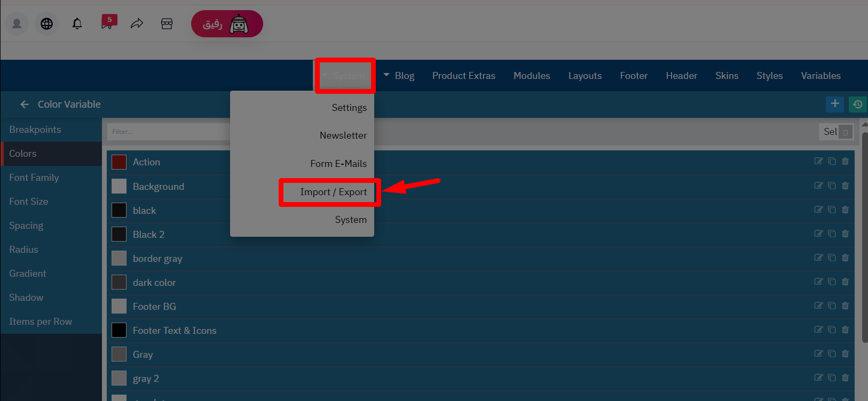Open Spacing in the sidebar
This screenshot has height=401, width=868.
click(51, 226)
